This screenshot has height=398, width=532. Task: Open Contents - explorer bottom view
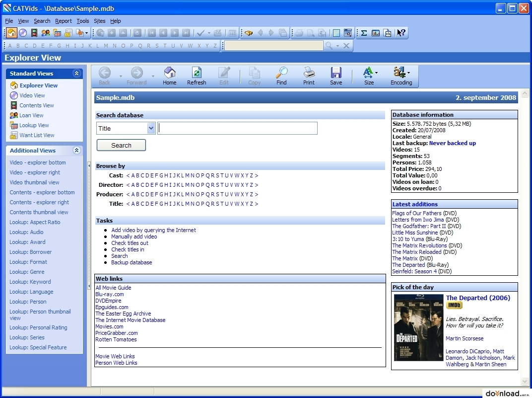click(x=42, y=192)
